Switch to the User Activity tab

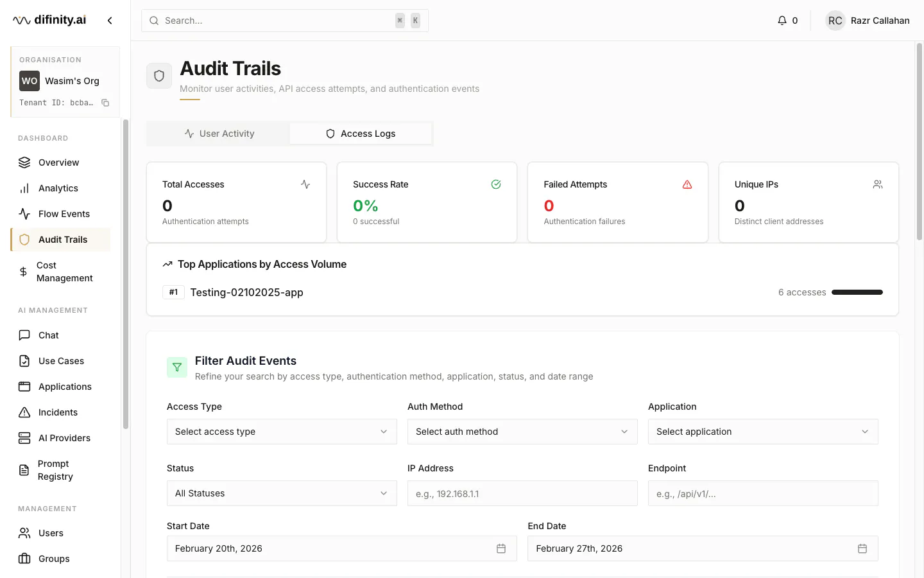(219, 134)
